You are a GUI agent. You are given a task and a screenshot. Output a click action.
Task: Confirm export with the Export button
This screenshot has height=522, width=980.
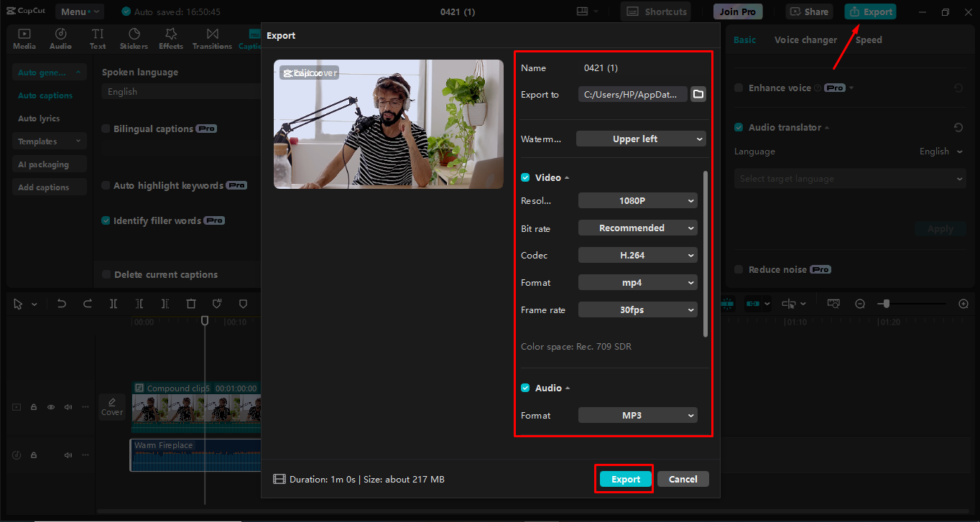pos(624,479)
